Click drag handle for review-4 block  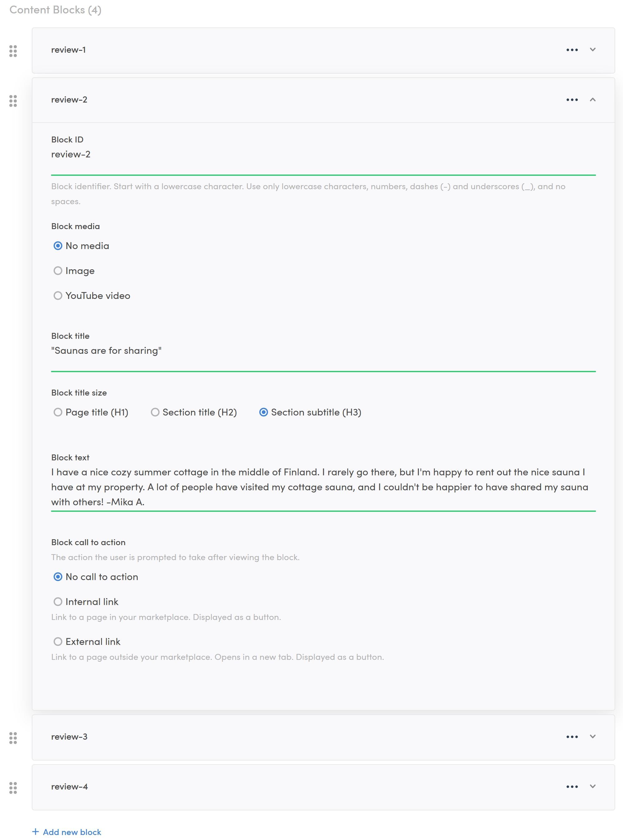[13, 788]
